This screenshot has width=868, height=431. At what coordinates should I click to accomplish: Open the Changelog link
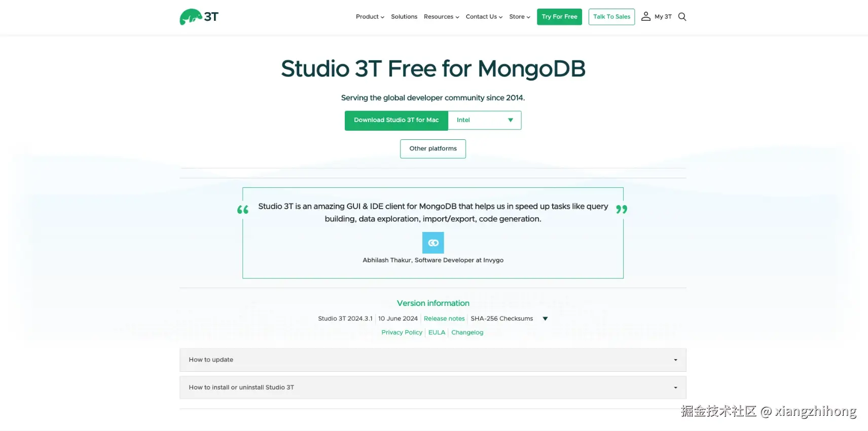[467, 333]
